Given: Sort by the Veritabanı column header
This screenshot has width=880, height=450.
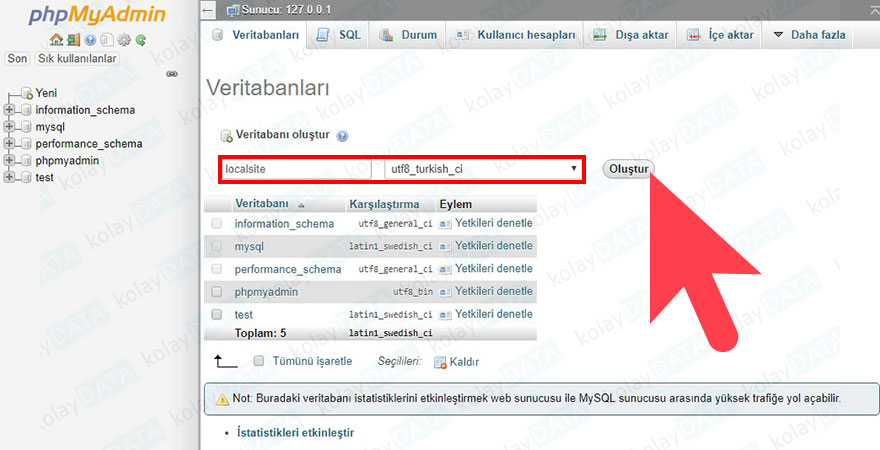Looking at the screenshot, I should [262, 204].
